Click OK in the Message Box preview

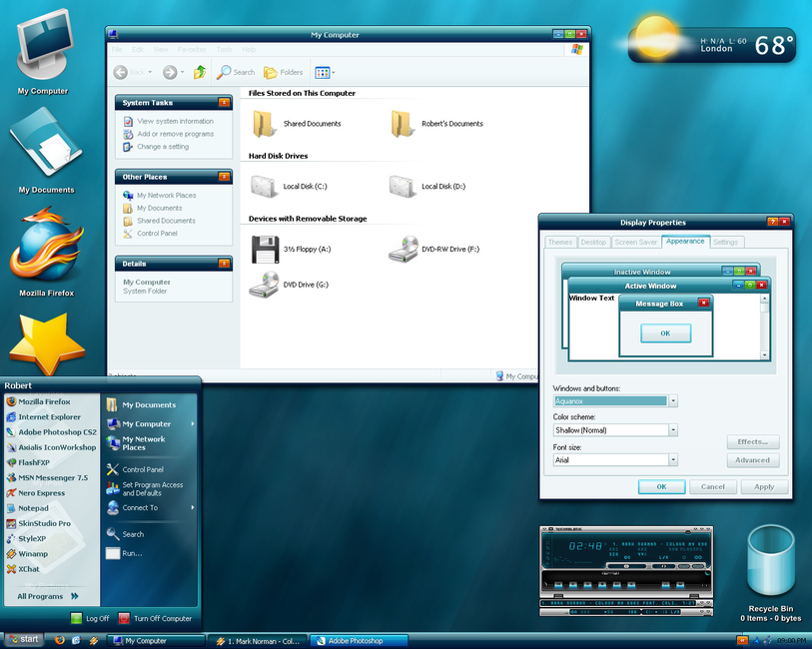(x=665, y=333)
